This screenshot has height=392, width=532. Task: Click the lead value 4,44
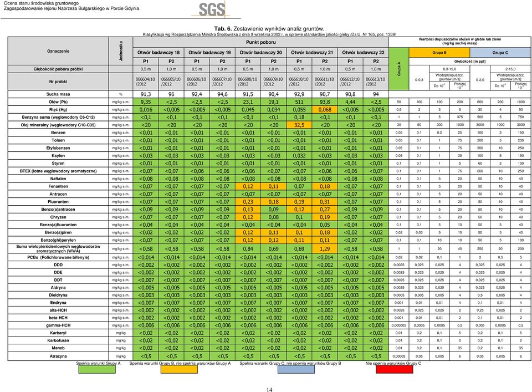(x=350, y=102)
